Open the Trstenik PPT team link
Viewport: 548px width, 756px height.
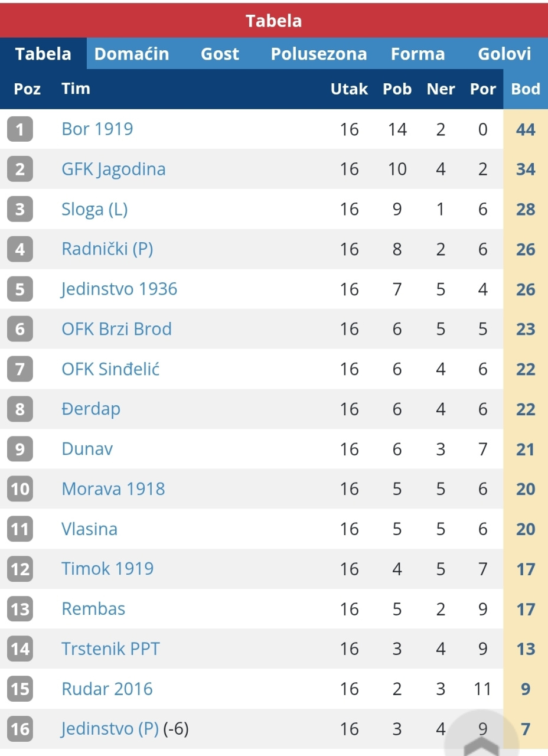pyautogui.click(x=110, y=649)
